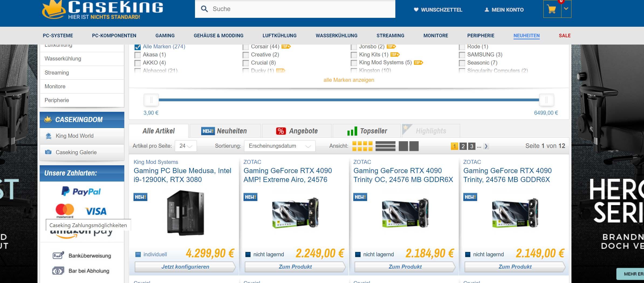Select two-column view icon
This screenshot has height=283, width=644.
coord(409,146)
